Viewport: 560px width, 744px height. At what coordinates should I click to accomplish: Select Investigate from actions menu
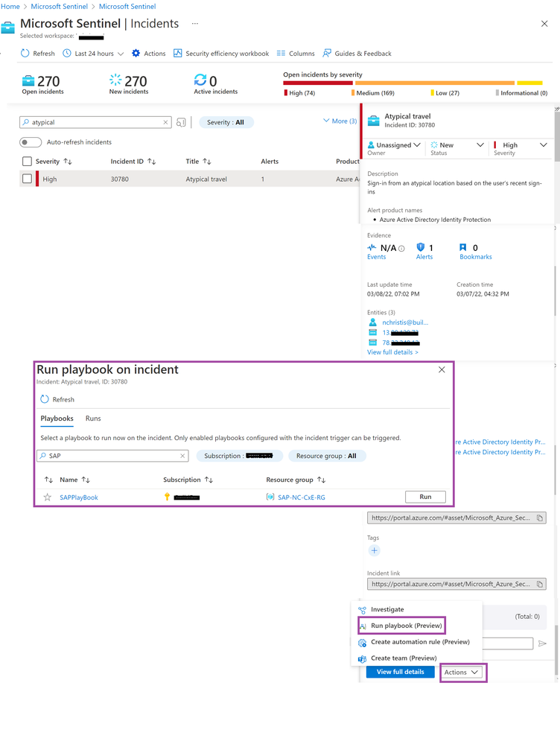tap(387, 609)
